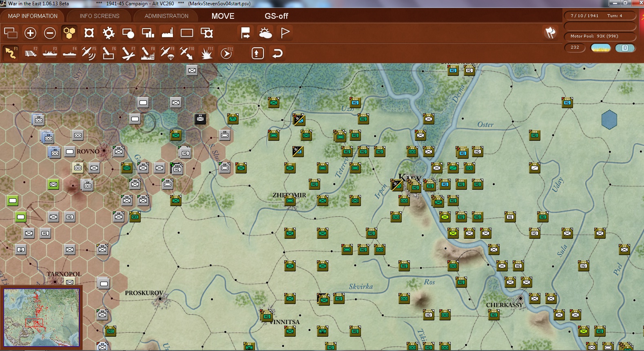The image size is (644, 351).
Task: Click the VINNITSA city label
Action: click(x=285, y=322)
